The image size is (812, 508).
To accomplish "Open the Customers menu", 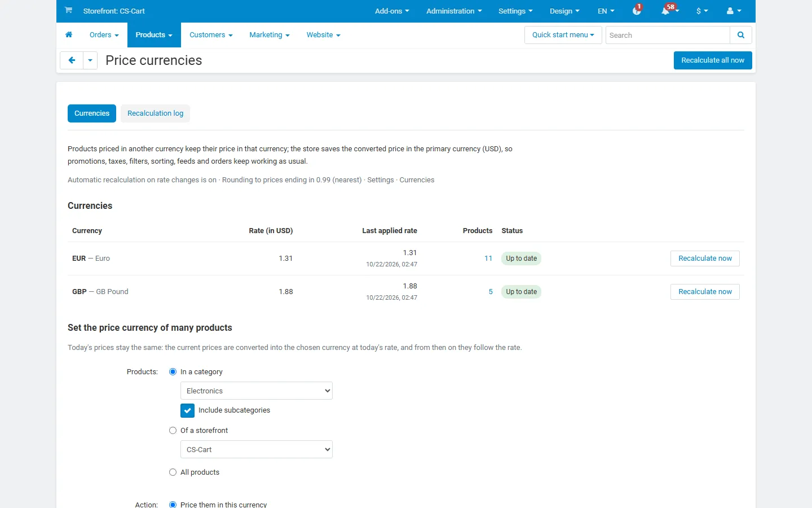I will point(211,35).
